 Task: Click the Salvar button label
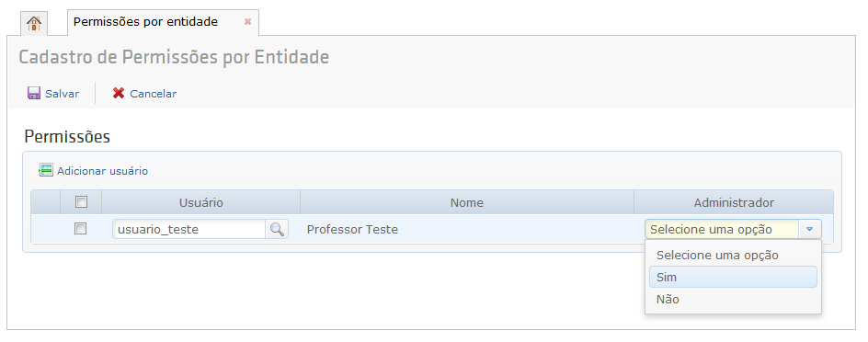62,94
